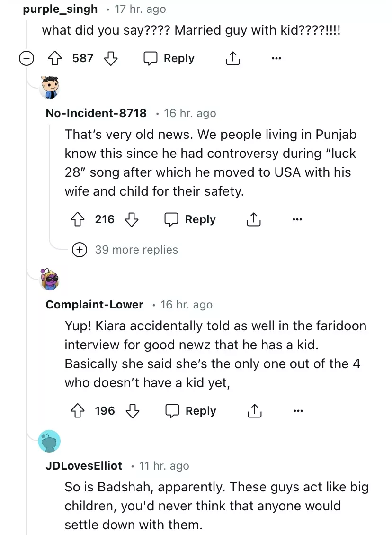Open more options on purple_singh's comment
392x535 pixels.
pyautogui.click(x=276, y=58)
